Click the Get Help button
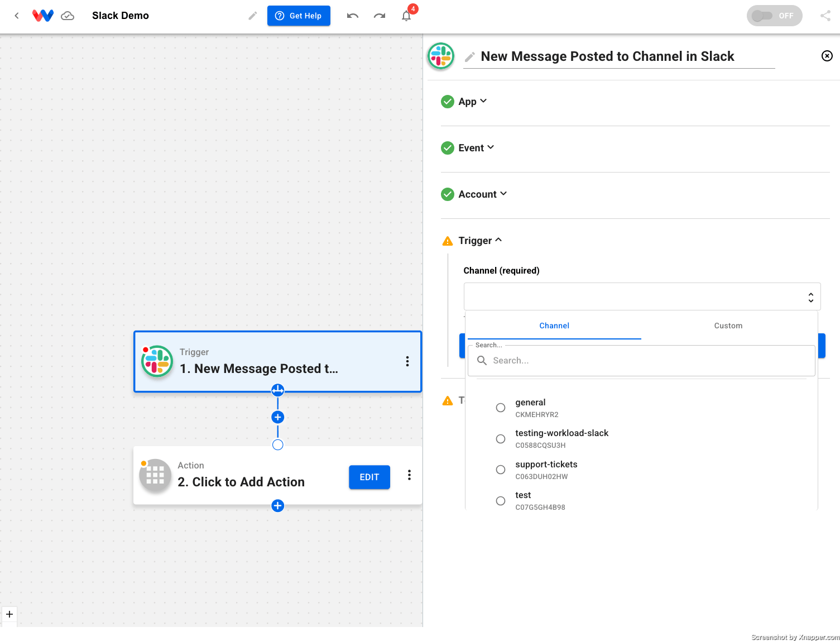 [x=299, y=16]
